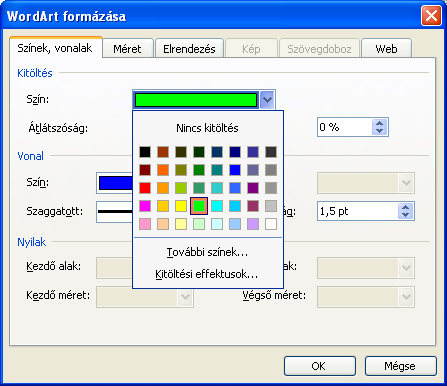The height and width of the screenshot is (386, 447).
Task: Choose the blue-gray swatch
Action: pyautogui.click(x=253, y=170)
